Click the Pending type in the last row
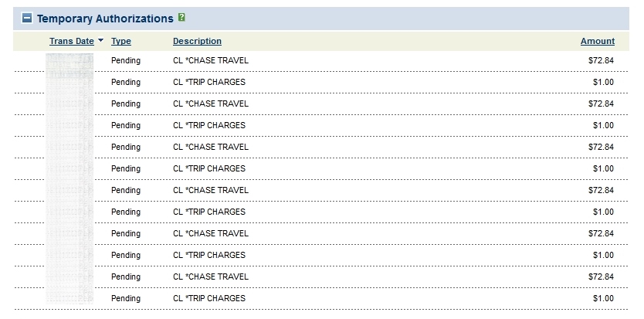 pos(126,298)
